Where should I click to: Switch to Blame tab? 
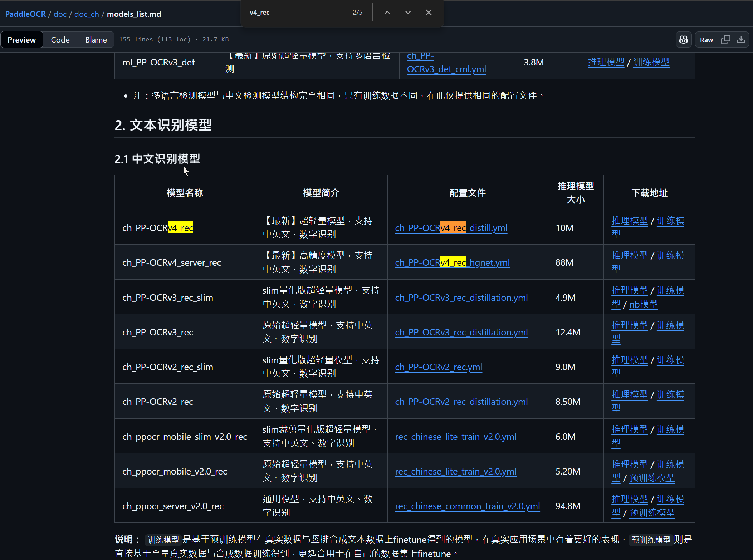(x=96, y=40)
